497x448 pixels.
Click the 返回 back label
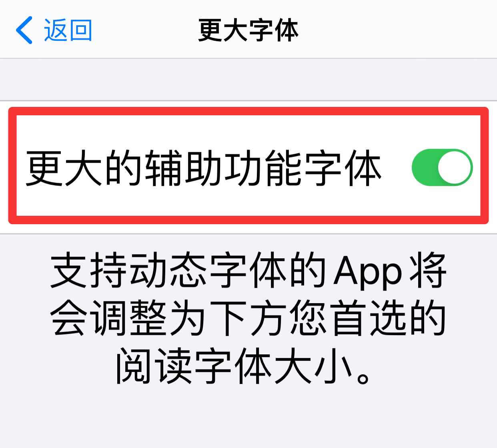pyautogui.click(x=68, y=30)
